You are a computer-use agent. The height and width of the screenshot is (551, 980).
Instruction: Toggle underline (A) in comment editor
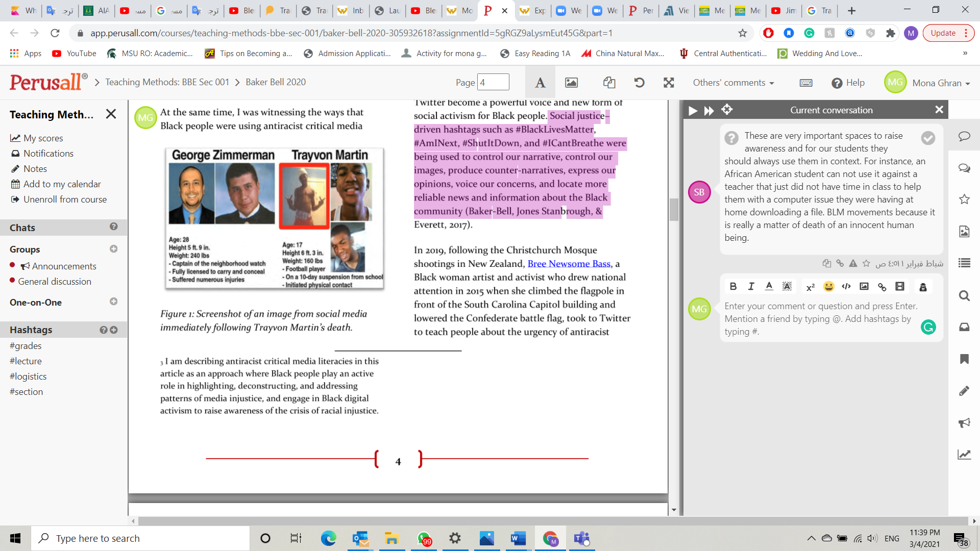pos(769,287)
